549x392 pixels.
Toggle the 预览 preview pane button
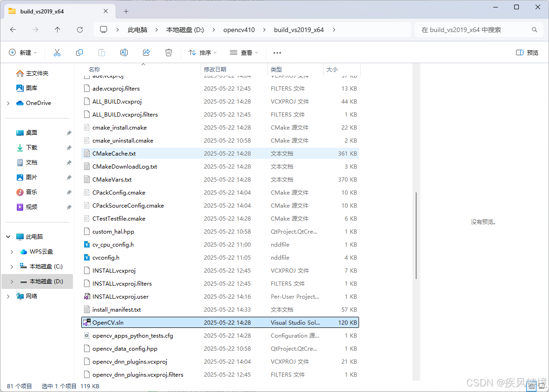[527, 52]
